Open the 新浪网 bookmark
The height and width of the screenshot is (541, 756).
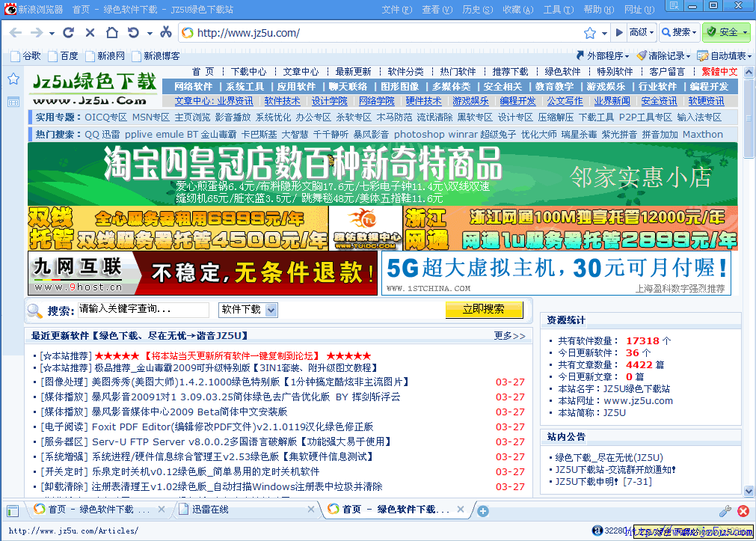pyautogui.click(x=105, y=56)
